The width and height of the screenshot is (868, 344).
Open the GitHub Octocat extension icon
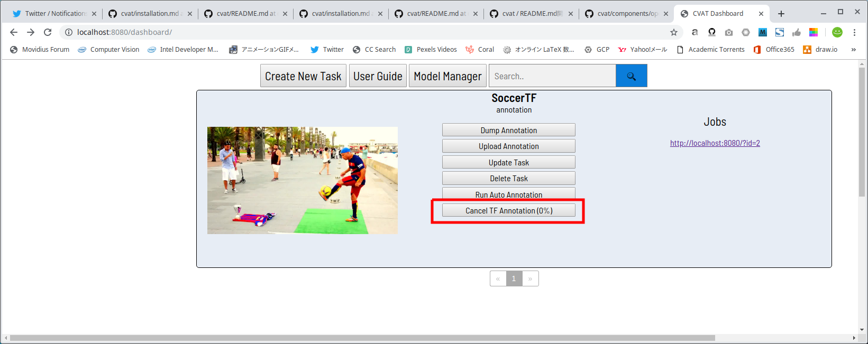click(x=712, y=32)
